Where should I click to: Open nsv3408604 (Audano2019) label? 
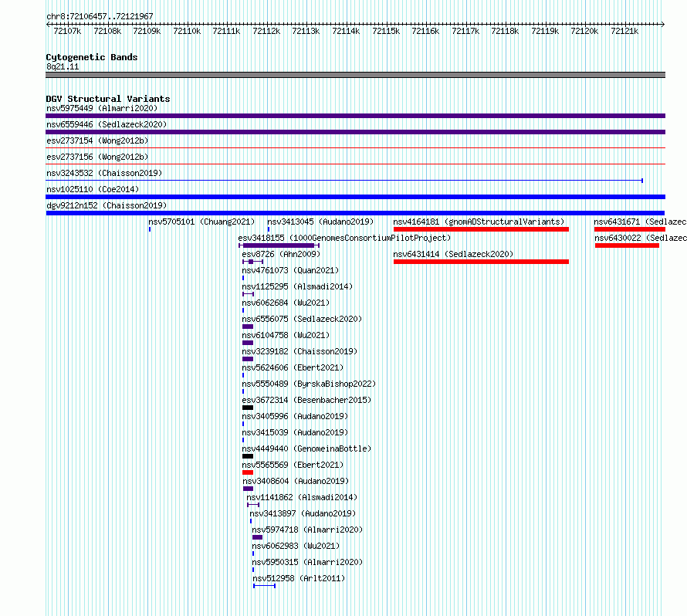296,481
